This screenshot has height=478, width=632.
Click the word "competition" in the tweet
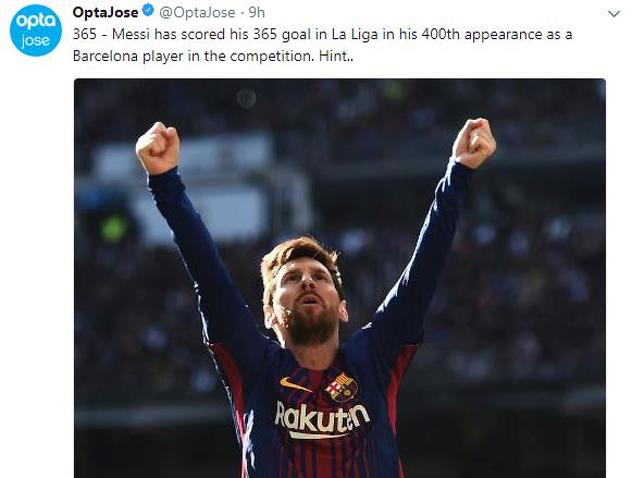272,56
